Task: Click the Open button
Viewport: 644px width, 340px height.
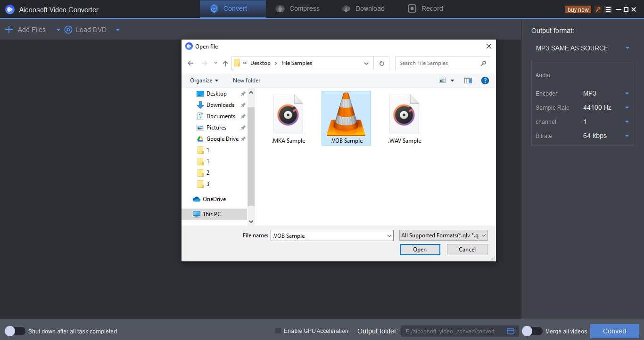Action: click(420, 250)
